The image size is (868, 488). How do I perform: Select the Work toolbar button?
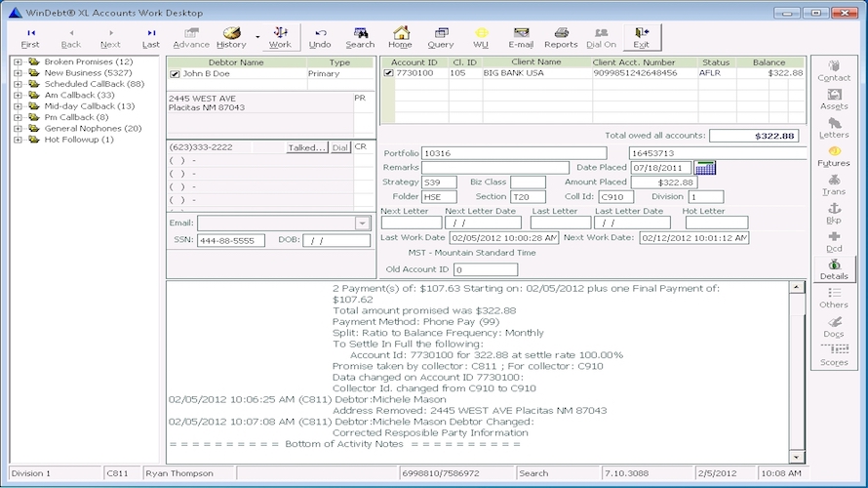(x=280, y=38)
